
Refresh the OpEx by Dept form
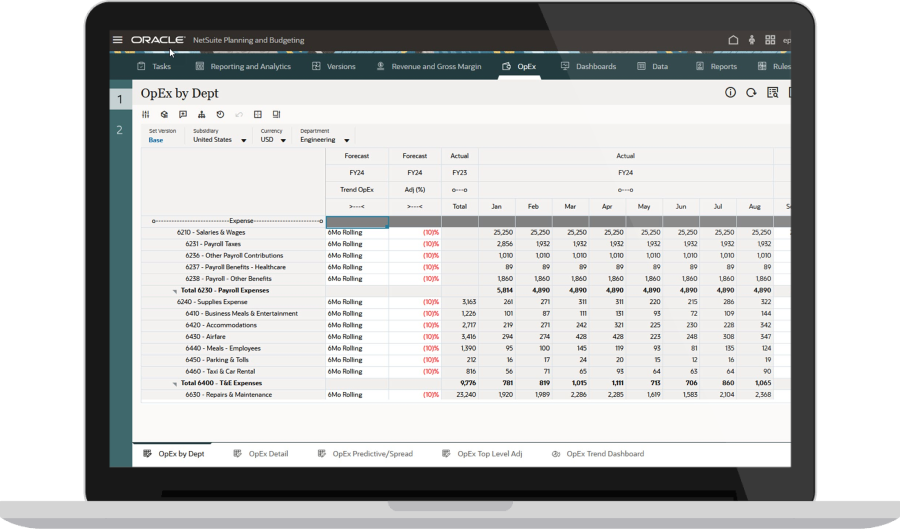pyautogui.click(x=751, y=92)
